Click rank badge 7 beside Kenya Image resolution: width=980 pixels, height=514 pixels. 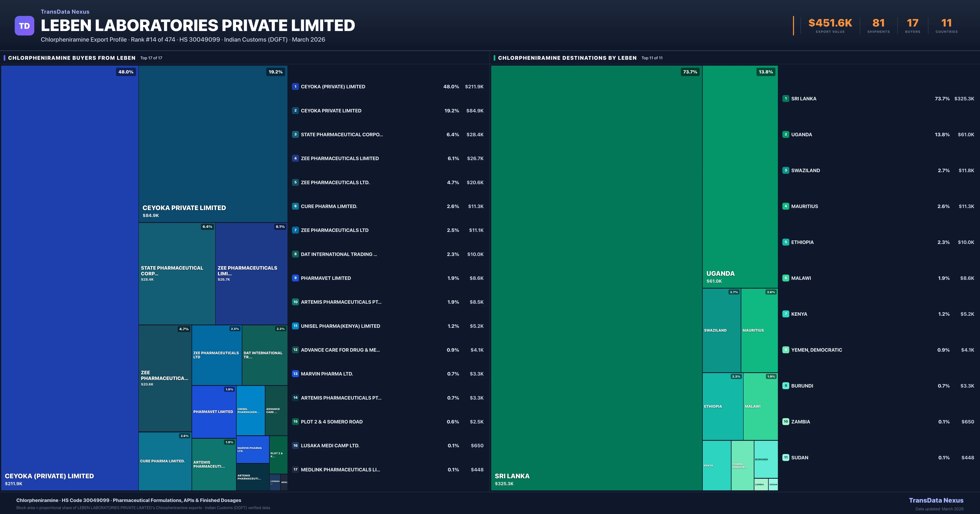pos(786,314)
